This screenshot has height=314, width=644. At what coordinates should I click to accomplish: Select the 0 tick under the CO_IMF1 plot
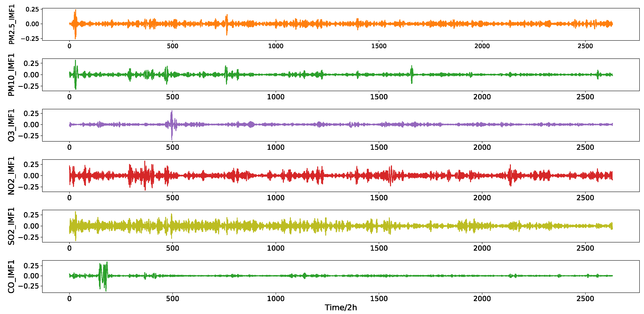coord(69,299)
